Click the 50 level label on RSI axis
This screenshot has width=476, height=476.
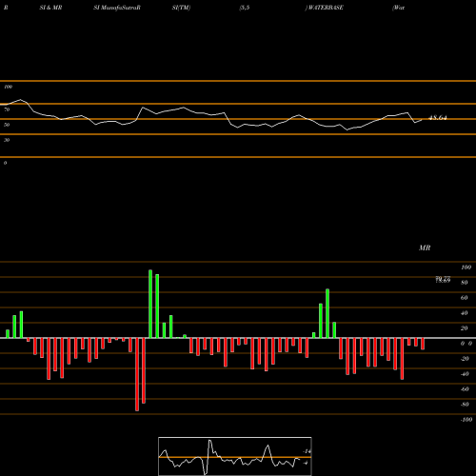(7, 125)
